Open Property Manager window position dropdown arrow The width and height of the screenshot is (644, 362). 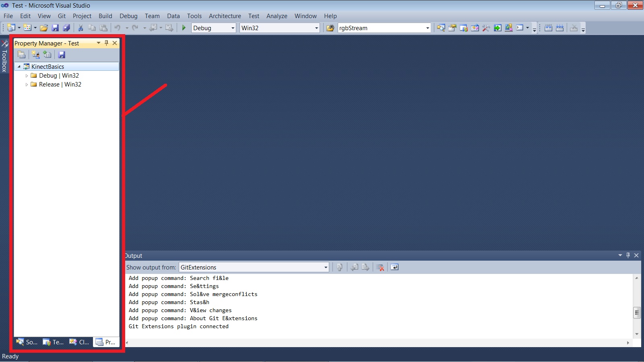pyautogui.click(x=99, y=43)
